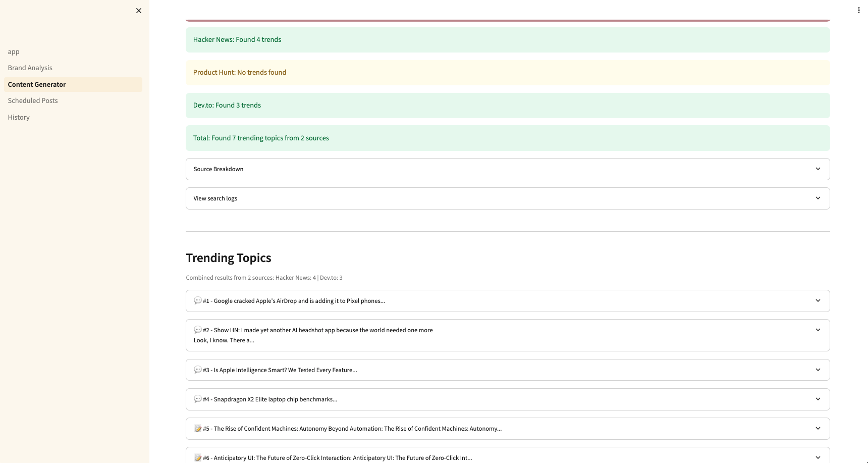Close the sidebar with the X icon
This screenshot has height=463, width=868.
(139, 11)
